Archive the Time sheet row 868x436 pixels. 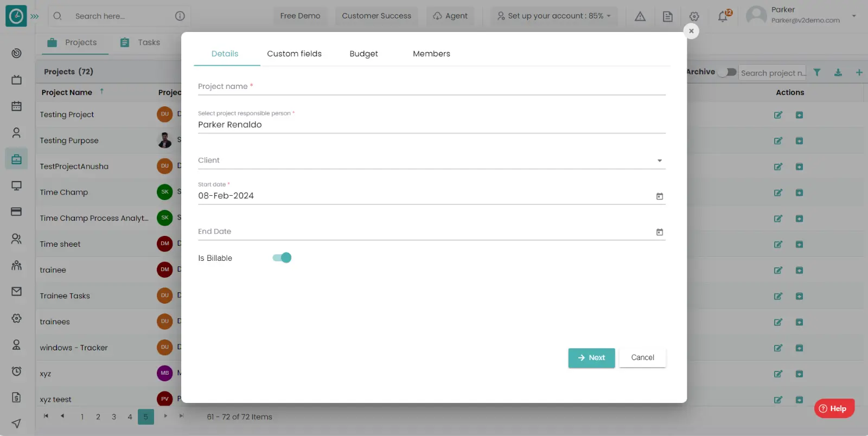point(799,245)
